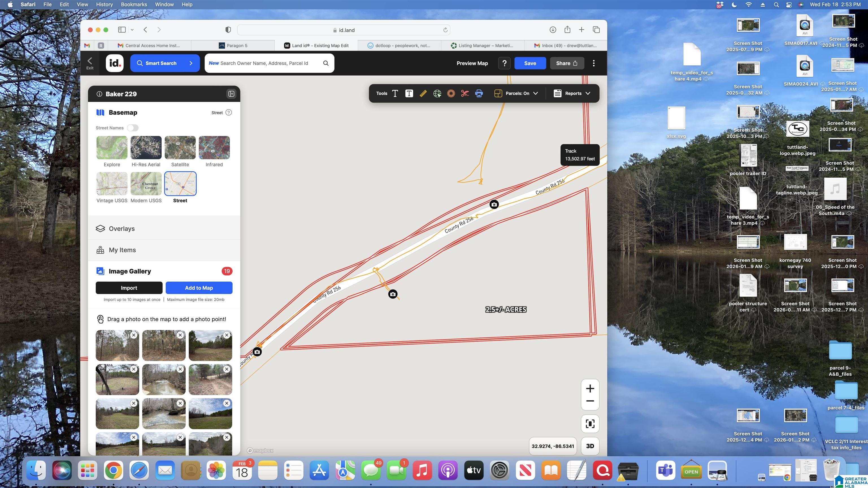The width and height of the screenshot is (868, 488).
Task: Select the orange rings buffer tool
Action: pyautogui.click(x=451, y=93)
